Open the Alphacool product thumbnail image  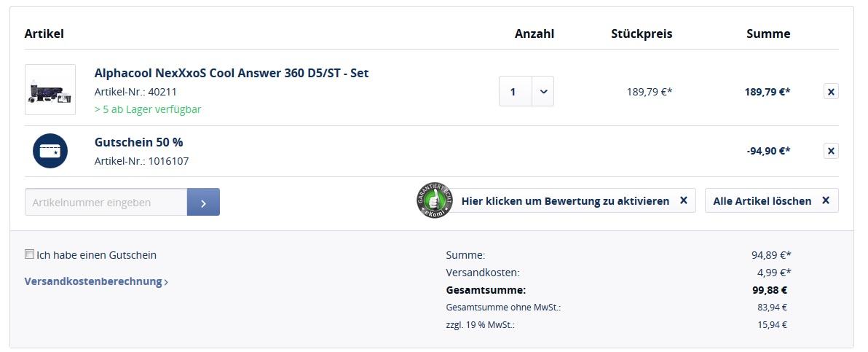[50, 90]
